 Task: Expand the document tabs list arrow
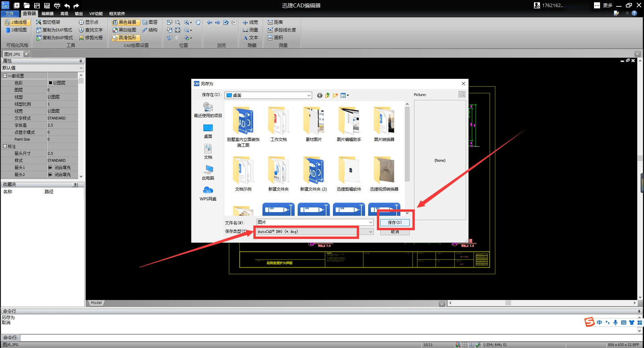tap(638, 54)
